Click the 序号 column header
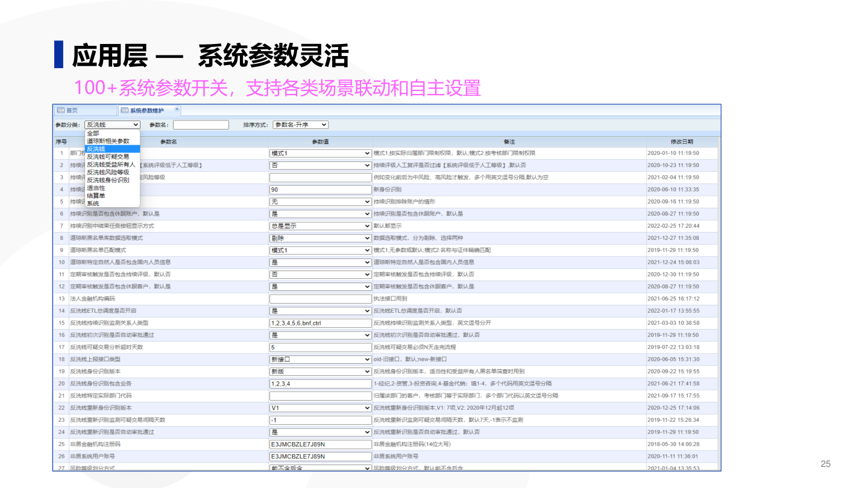 pos(61,142)
